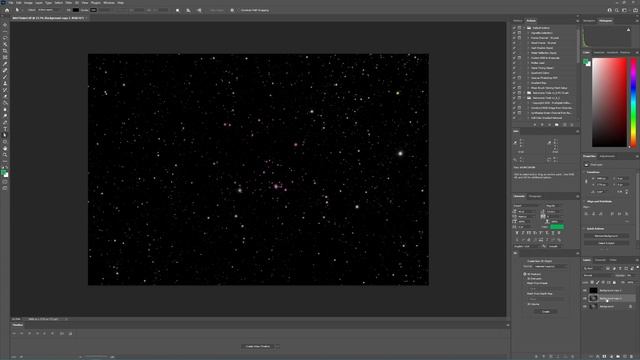The image size is (640, 360).
Task: Toggle visibility of the bottom Background layer
Action: (585, 306)
